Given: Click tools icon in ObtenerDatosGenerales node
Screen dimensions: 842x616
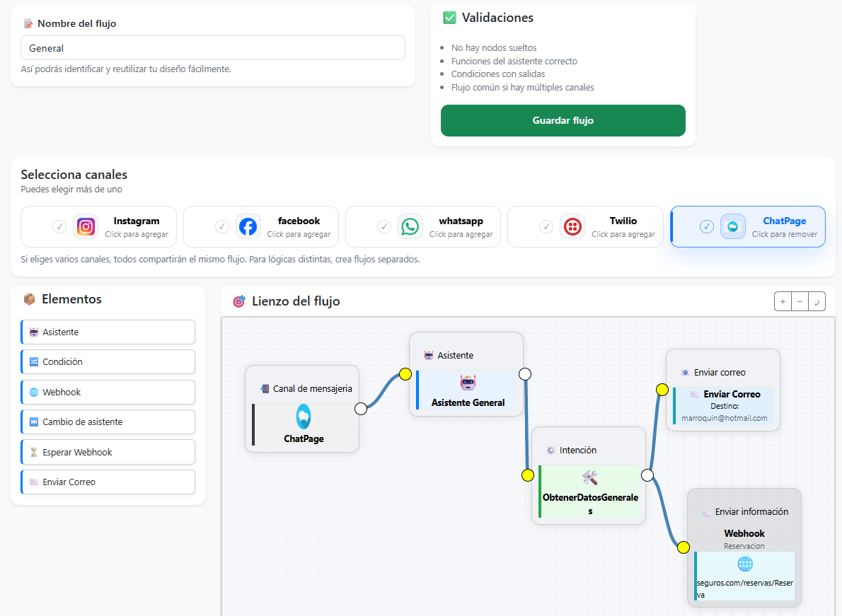Looking at the screenshot, I should [x=589, y=478].
